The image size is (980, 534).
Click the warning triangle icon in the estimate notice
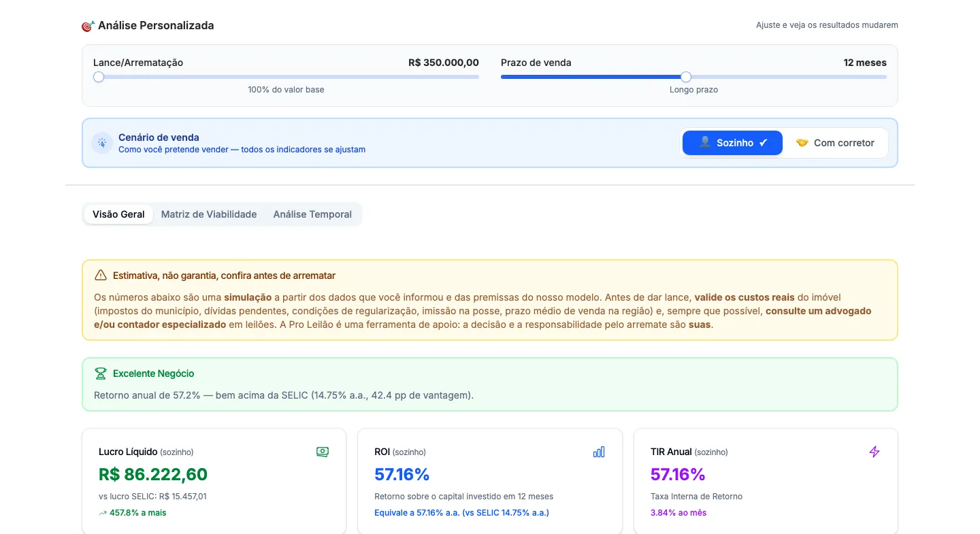tap(101, 276)
